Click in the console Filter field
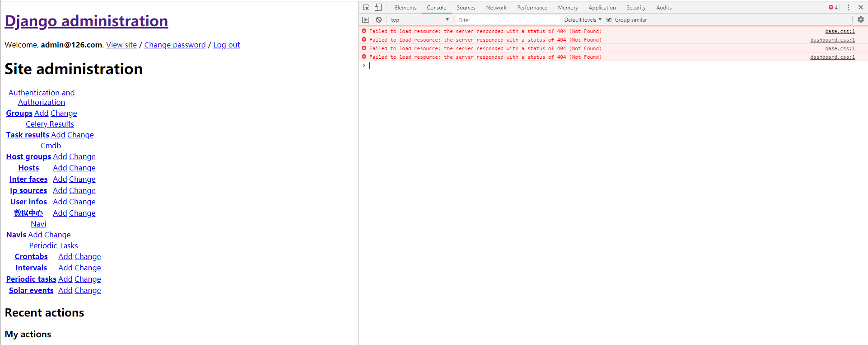868x345 pixels. tap(508, 20)
